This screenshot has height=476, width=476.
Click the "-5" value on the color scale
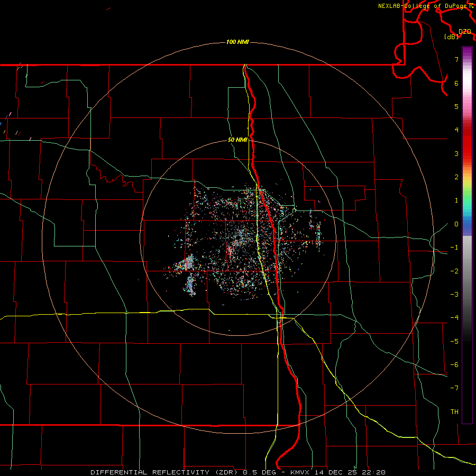454,342
